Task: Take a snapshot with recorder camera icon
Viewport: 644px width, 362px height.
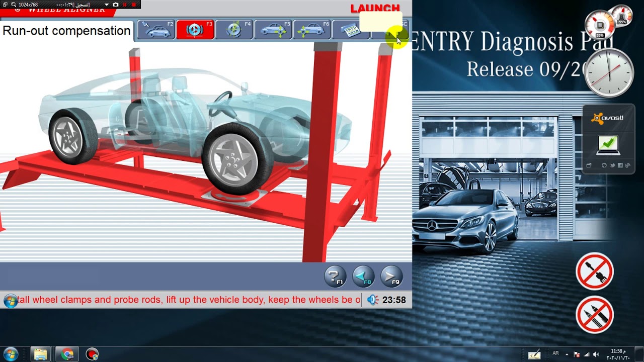Action: (116, 5)
